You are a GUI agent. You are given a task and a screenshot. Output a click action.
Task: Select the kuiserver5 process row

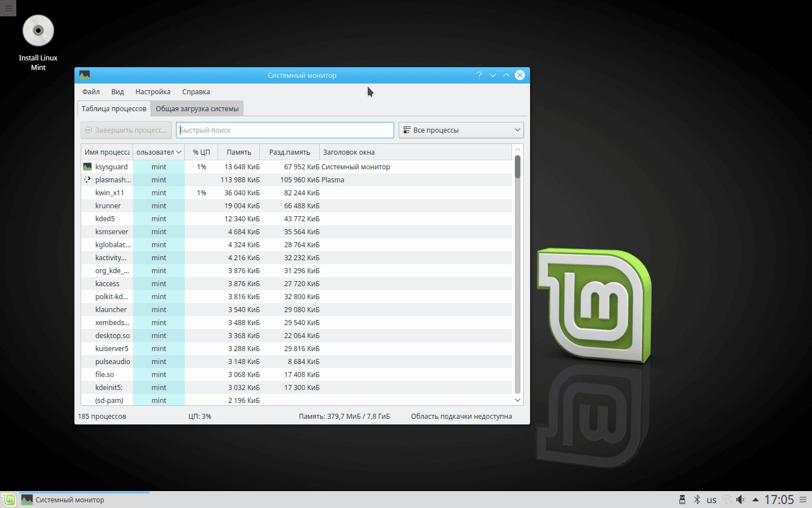pos(297,348)
